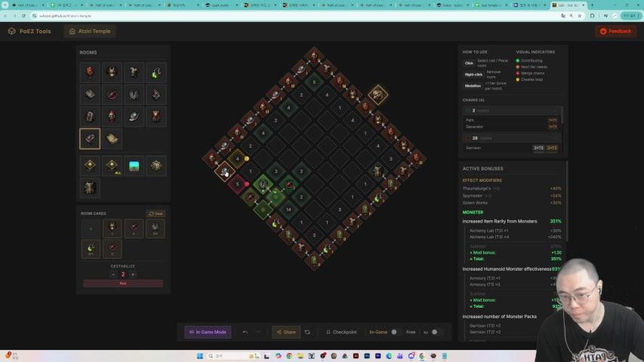Screen dimensions: 644x362
Task: Click the chains list scrollbar
Action: (x=562, y=115)
